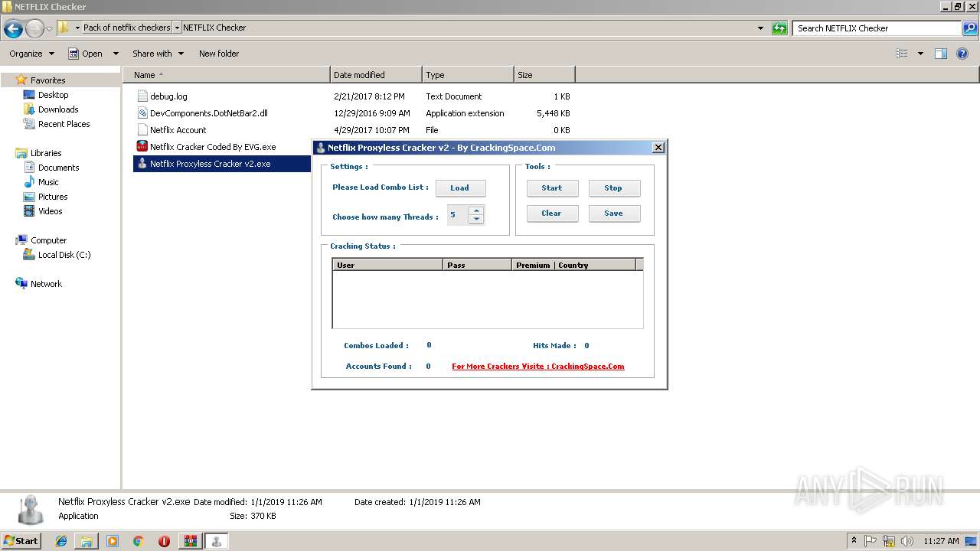The image size is (980, 551).
Task: Expand the view options dropdown arrow
Action: tap(920, 54)
